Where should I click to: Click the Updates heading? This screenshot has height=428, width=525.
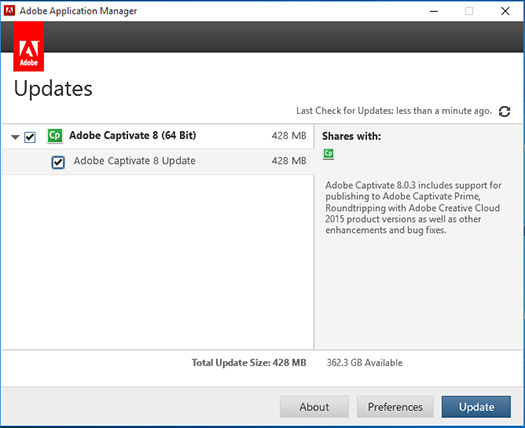(x=53, y=89)
